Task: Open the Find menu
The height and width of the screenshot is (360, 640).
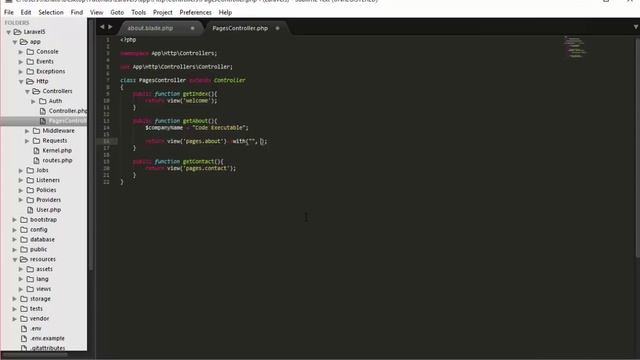Action: click(77, 12)
